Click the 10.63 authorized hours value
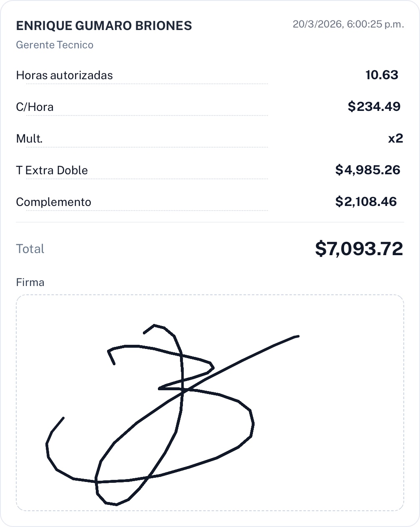The image size is (420, 527). [x=382, y=75]
